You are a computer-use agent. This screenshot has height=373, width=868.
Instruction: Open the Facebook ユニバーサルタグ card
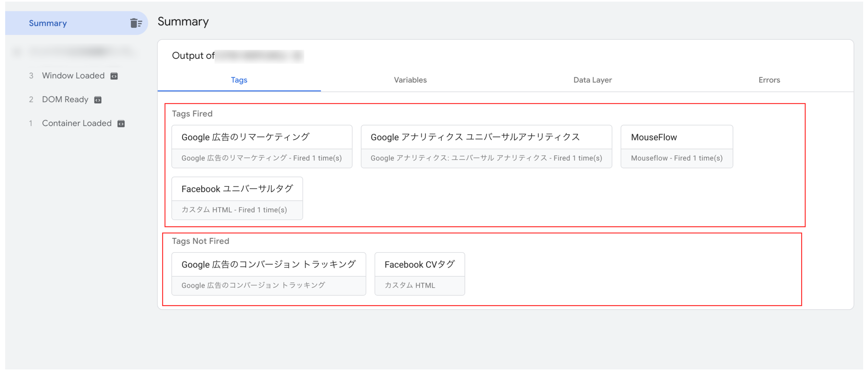(237, 189)
